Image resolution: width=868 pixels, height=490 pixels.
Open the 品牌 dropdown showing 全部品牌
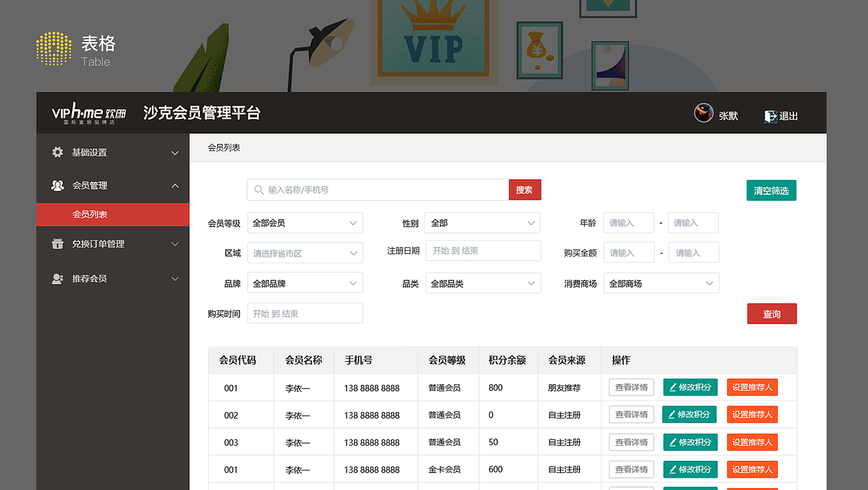tap(305, 283)
